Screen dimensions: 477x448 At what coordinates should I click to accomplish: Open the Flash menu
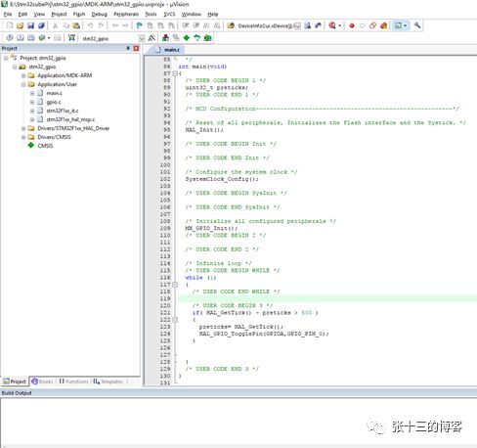click(x=79, y=15)
